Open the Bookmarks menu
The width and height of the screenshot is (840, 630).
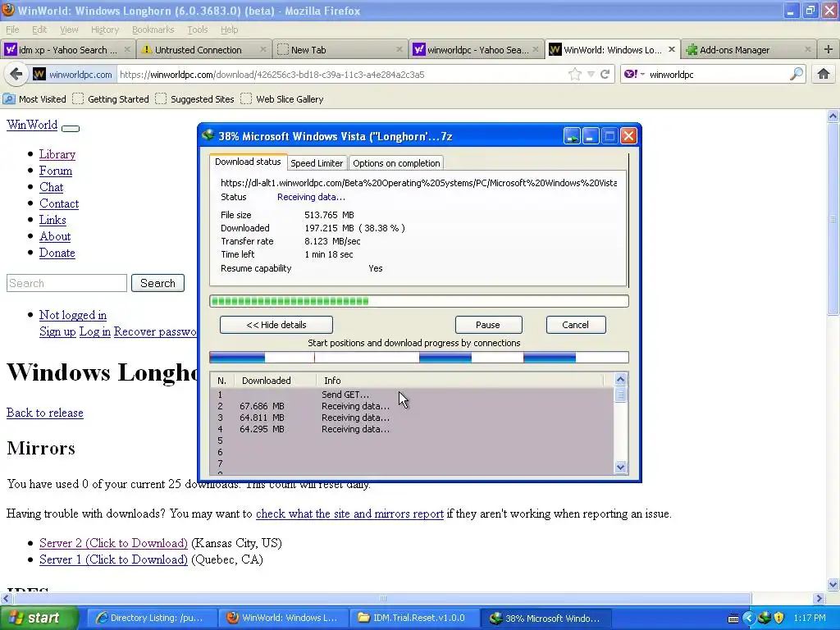153,30
